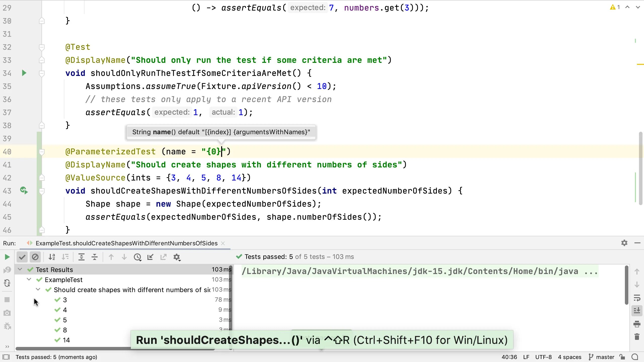Open test runner settings gear
The width and height of the screenshot is (644, 362).
click(x=177, y=257)
